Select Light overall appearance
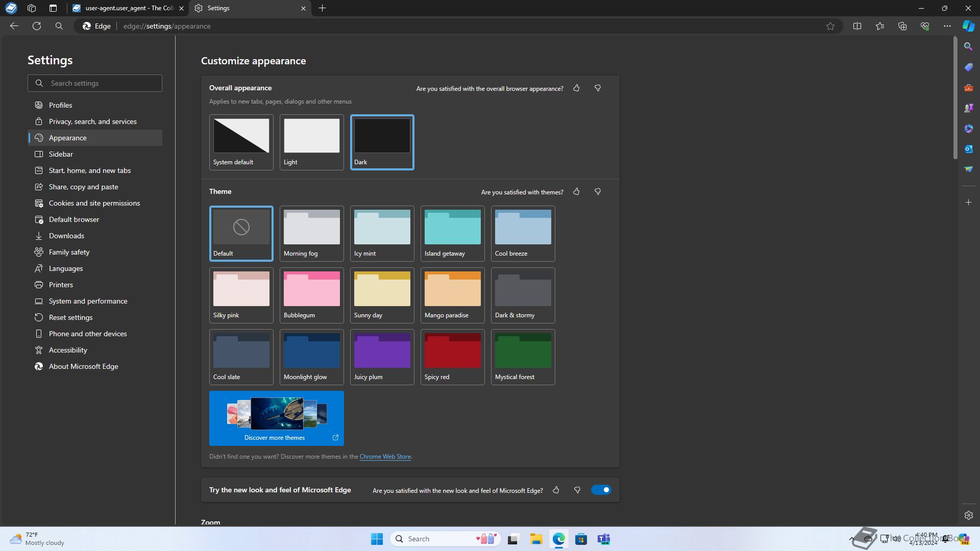The width and height of the screenshot is (980, 551). pos(312,142)
